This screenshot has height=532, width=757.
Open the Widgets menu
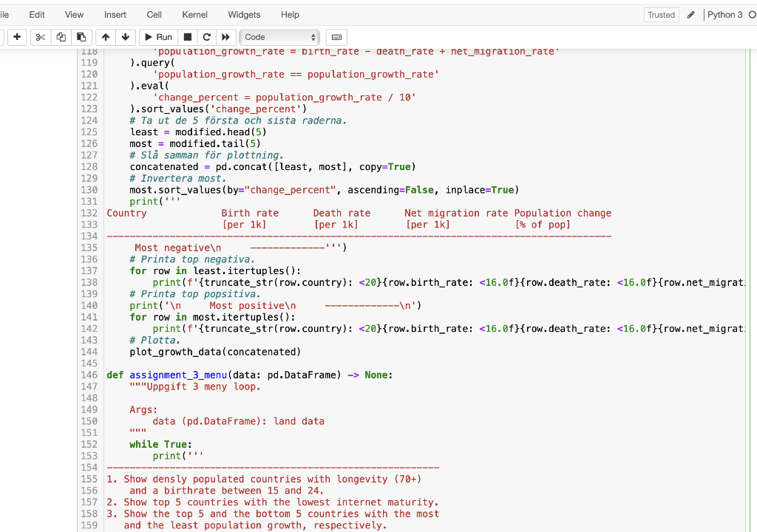coord(244,14)
